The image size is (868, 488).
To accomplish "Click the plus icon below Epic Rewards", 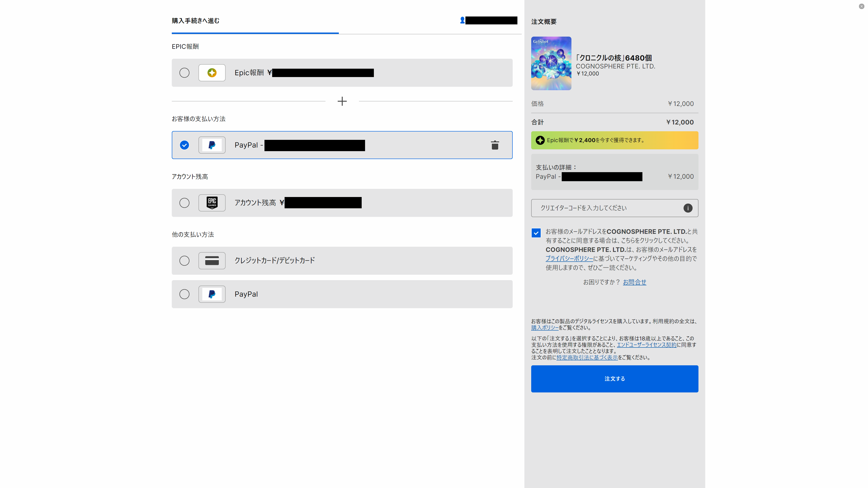I will tap(342, 101).
